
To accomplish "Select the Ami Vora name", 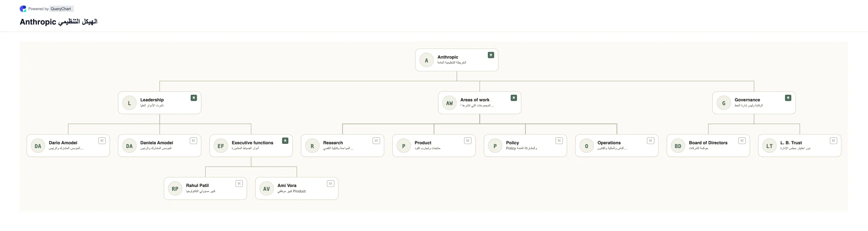I will [x=287, y=186].
